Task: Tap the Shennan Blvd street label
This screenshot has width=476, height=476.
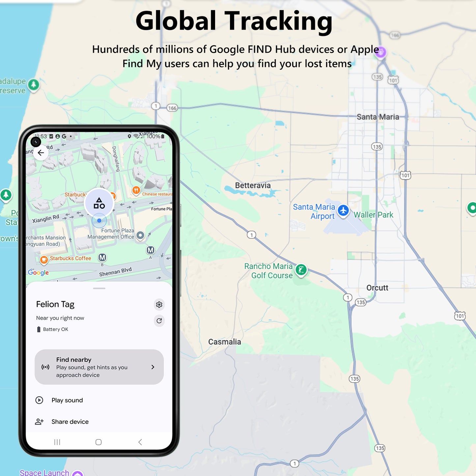Action: click(116, 272)
